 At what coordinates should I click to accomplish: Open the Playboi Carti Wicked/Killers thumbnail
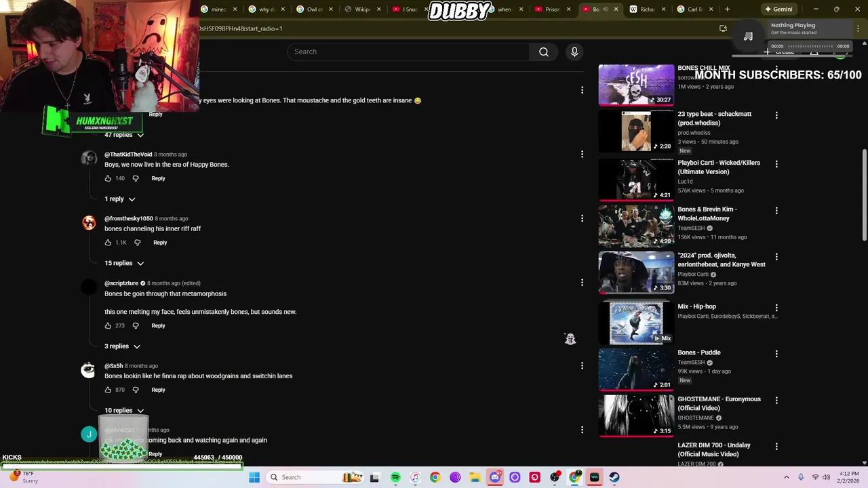click(x=636, y=179)
